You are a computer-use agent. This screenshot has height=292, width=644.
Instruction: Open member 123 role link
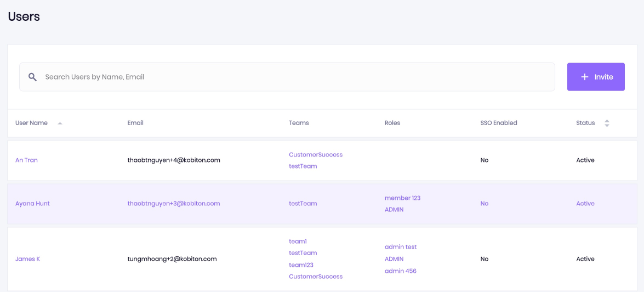[402, 198]
